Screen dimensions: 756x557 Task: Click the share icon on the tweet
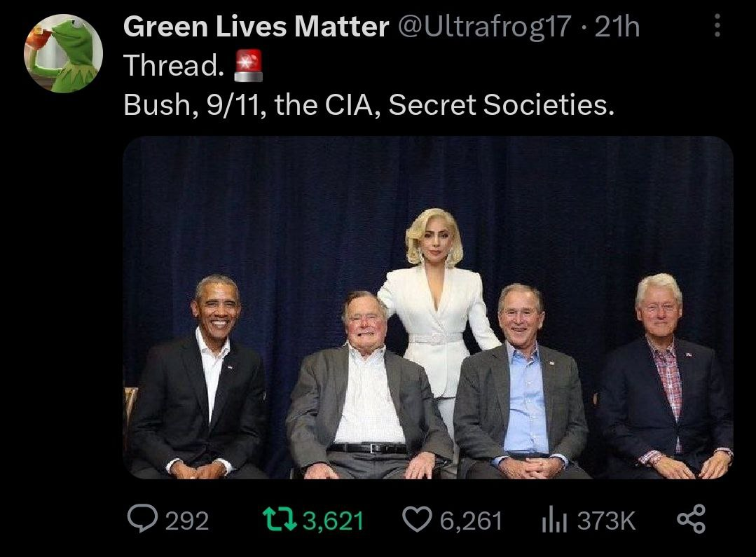(691, 520)
